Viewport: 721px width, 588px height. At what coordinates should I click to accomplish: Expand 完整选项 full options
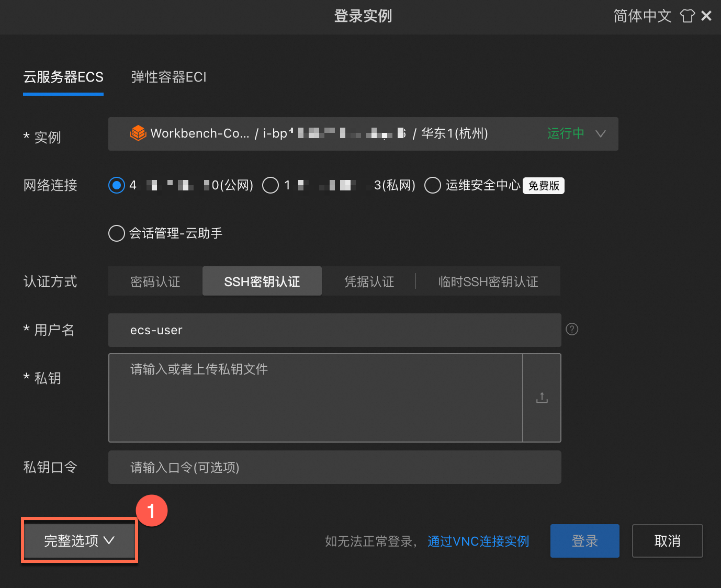coord(80,540)
